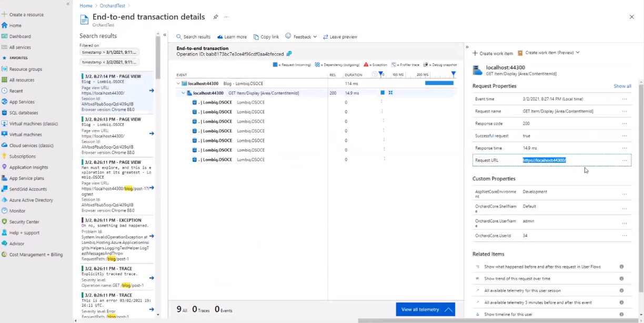Click View all telemetry button
The image size is (644, 323).
point(425,309)
